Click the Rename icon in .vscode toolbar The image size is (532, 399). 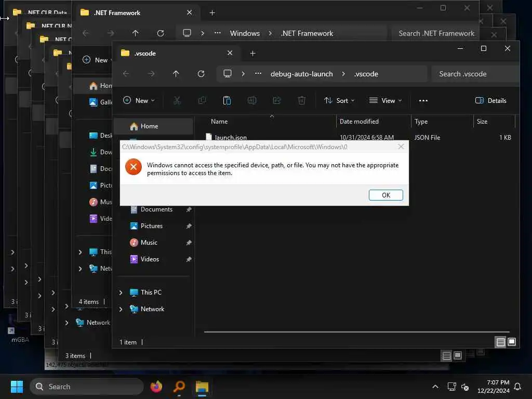click(x=252, y=100)
